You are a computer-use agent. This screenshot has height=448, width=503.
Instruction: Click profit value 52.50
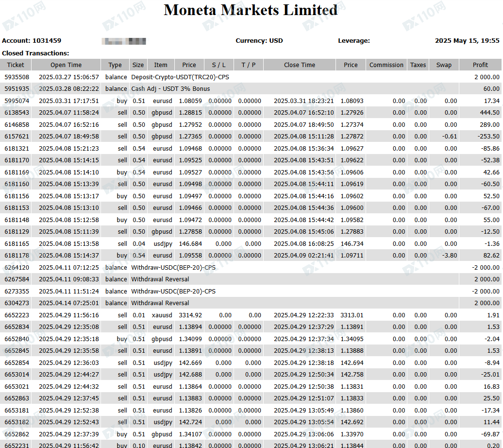491,196
